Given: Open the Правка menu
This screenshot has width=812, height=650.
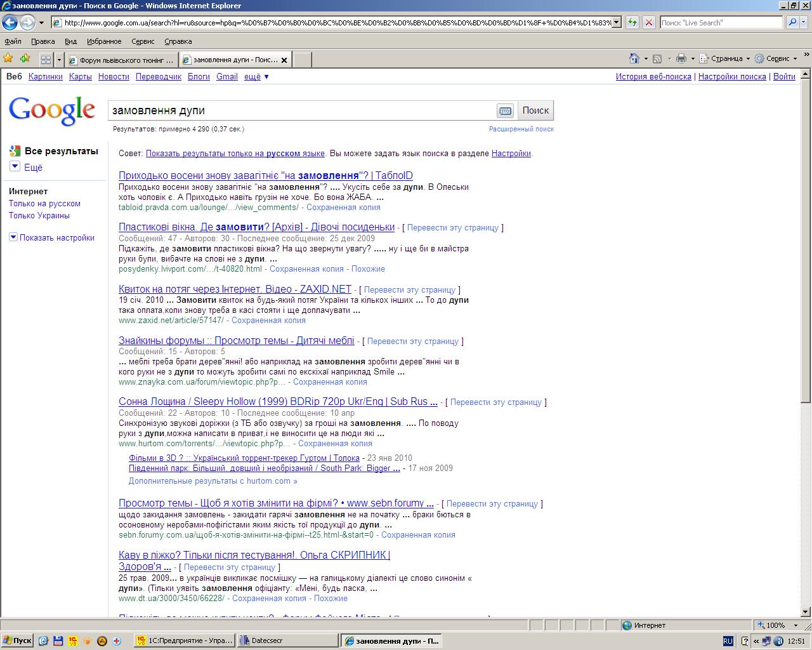Looking at the screenshot, I should (x=43, y=41).
